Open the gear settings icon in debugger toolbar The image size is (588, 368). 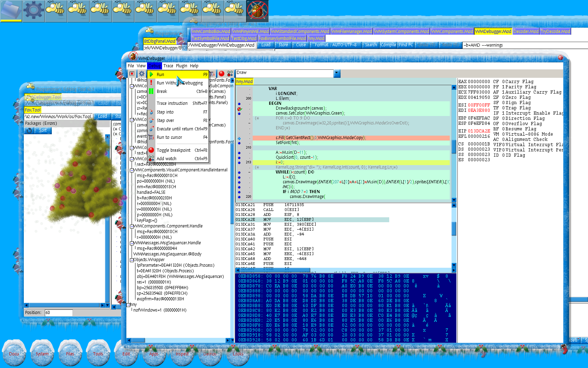(x=141, y=74)
